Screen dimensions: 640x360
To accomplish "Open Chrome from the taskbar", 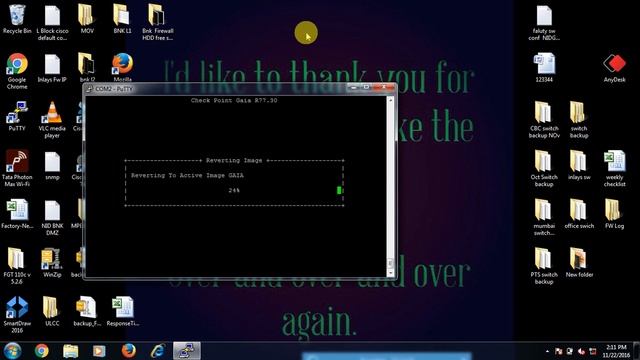I will [x=41, y=351].
